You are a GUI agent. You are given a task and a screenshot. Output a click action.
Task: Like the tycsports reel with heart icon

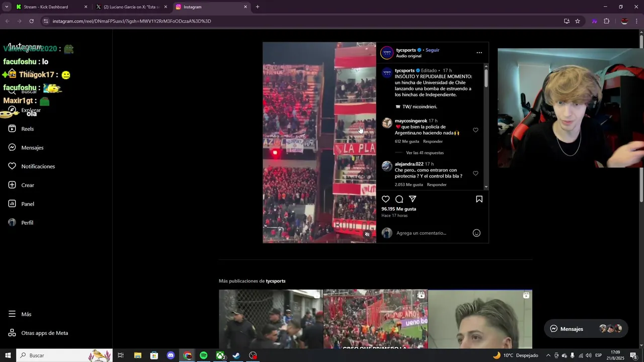385,199
